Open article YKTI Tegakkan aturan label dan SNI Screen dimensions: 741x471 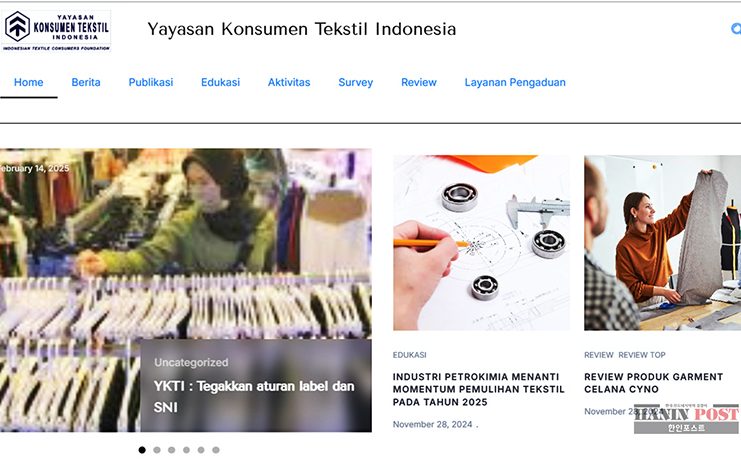[x=254, y=396]
